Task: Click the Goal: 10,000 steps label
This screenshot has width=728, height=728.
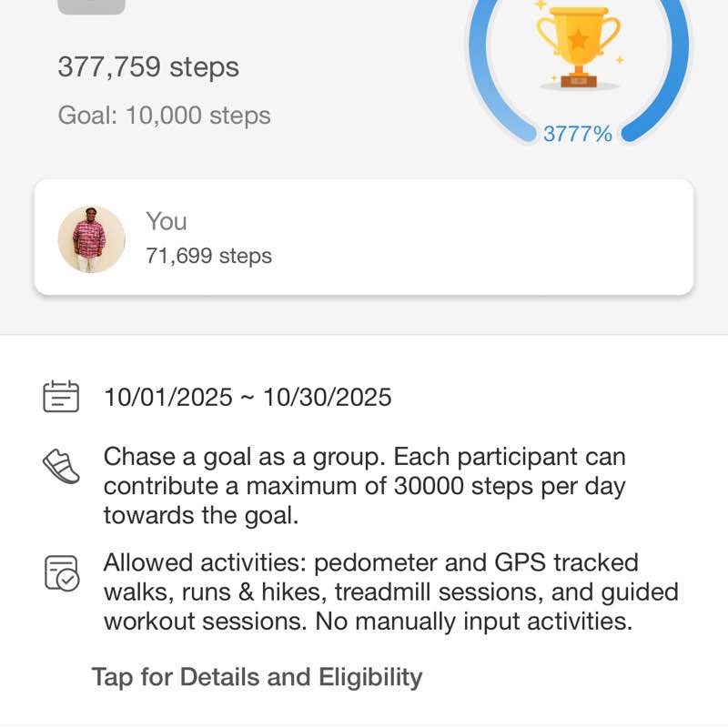Action: [164, 116]
